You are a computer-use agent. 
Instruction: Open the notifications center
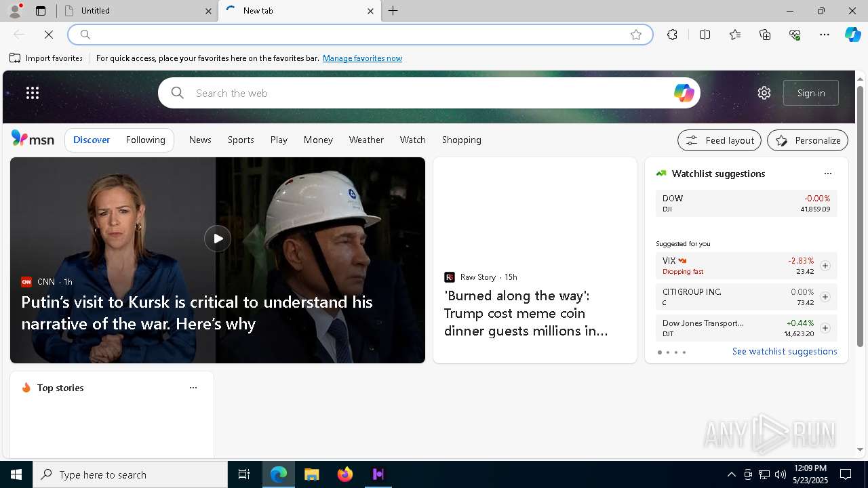pos(846,474)
